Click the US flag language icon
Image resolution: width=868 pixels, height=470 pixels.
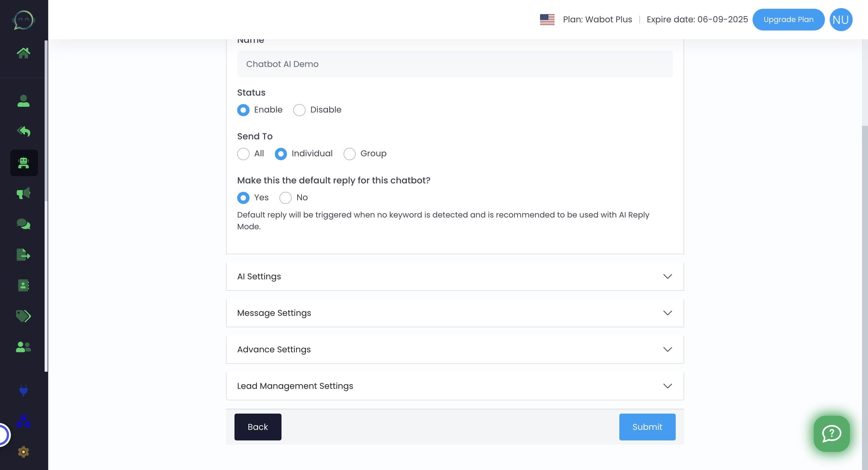[x=547, y=20]
